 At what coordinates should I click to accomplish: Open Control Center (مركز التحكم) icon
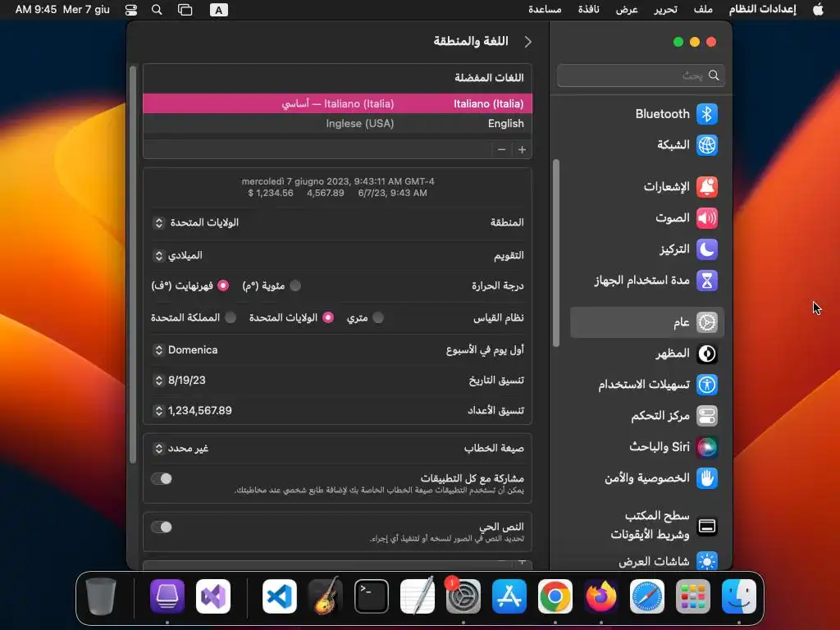click(x=706, y=416)
